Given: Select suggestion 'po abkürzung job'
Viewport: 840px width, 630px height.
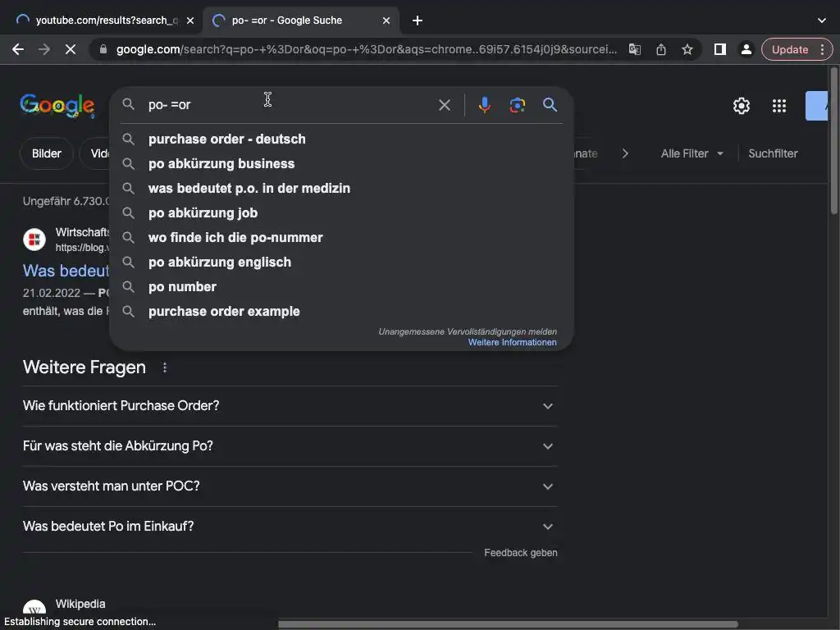Looking at the screenshot, I should [x=341, y=213].
